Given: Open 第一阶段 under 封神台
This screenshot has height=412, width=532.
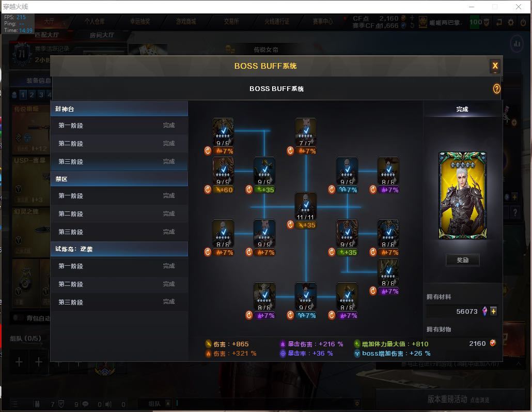Looking at the screenshot, I should click(x=119, y=126).
